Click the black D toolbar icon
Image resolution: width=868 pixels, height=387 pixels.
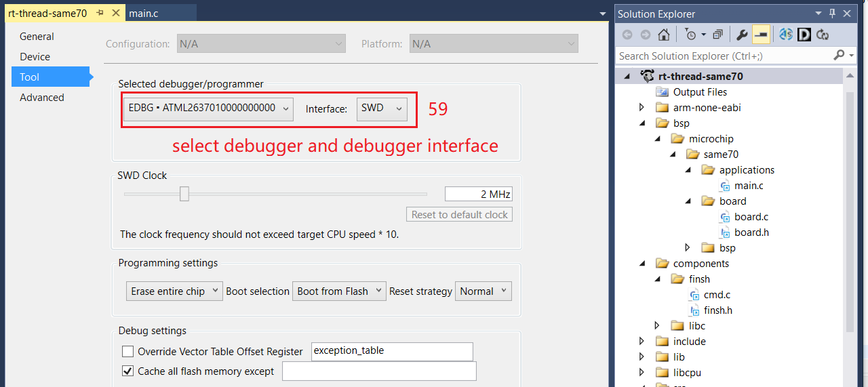804,35
